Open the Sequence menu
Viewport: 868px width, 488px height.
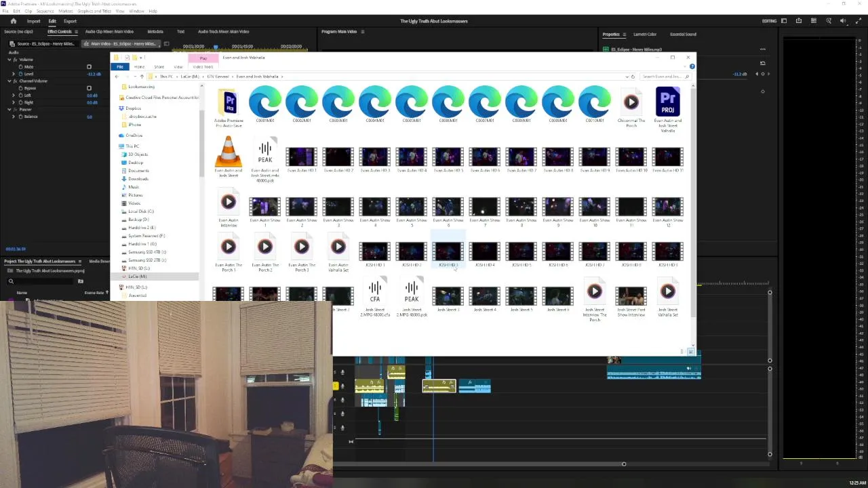(x=45, y=12)
